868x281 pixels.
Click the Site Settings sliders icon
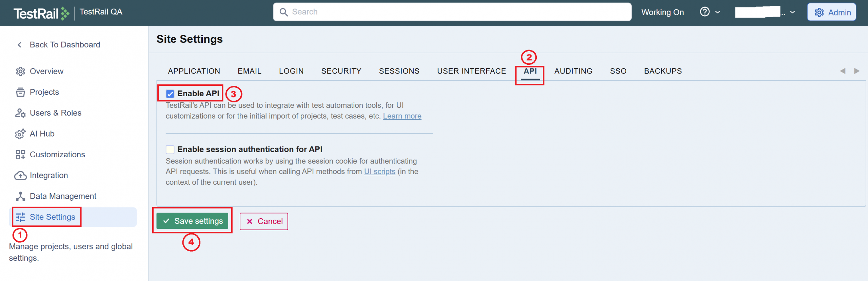tap(20, 217)
